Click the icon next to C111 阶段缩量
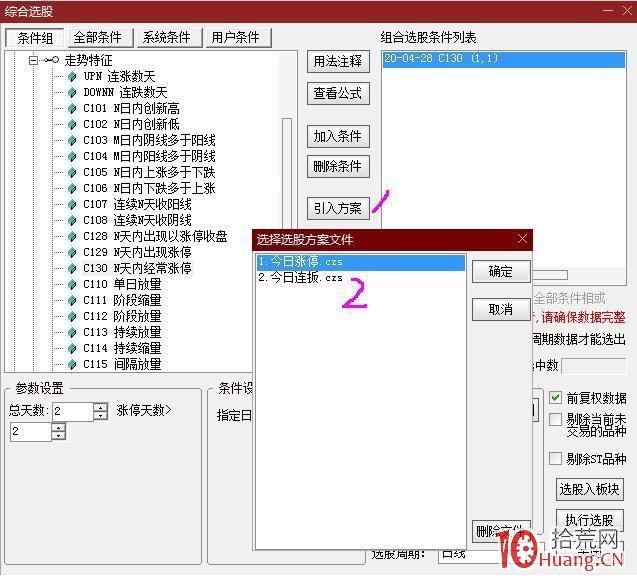 (x=72, y=300)
